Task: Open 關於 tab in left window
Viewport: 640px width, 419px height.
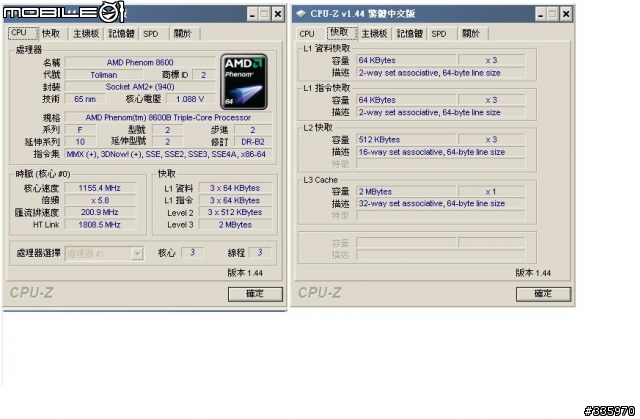Action: 183,33
